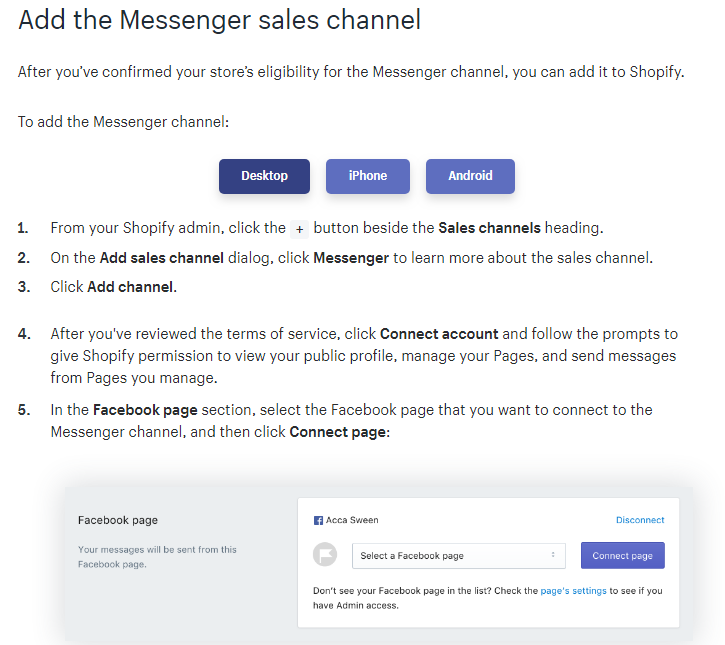Switch to the Android instructions tab

coord(470,176)
